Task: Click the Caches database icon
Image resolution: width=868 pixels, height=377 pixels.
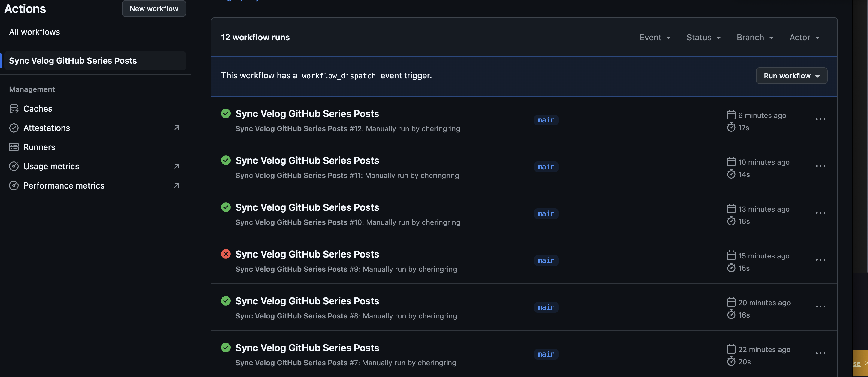Action: [14, 109]
